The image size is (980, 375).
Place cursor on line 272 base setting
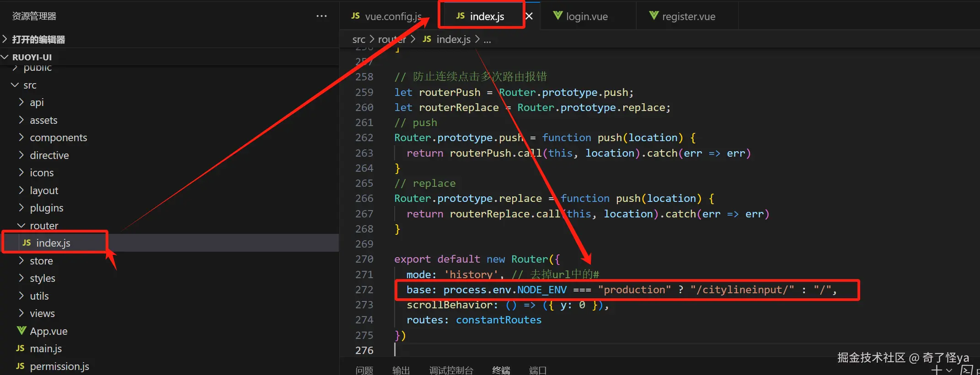[621, 290]
